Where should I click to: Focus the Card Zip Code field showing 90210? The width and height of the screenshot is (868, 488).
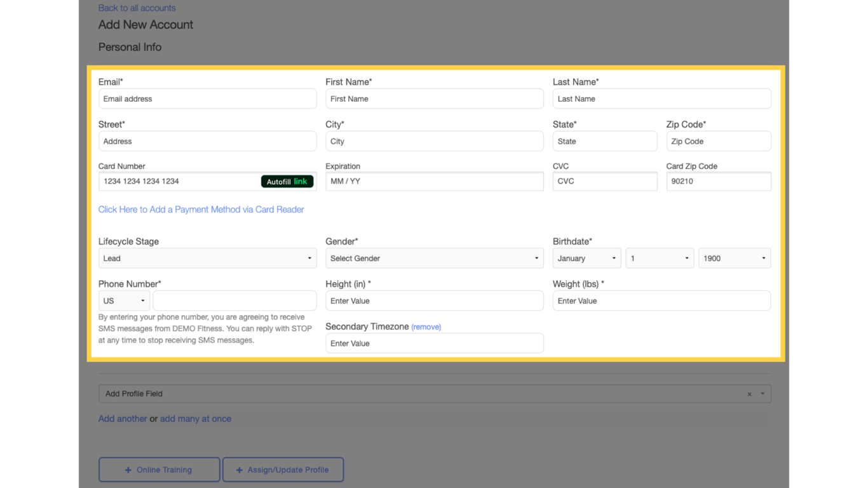719,181
